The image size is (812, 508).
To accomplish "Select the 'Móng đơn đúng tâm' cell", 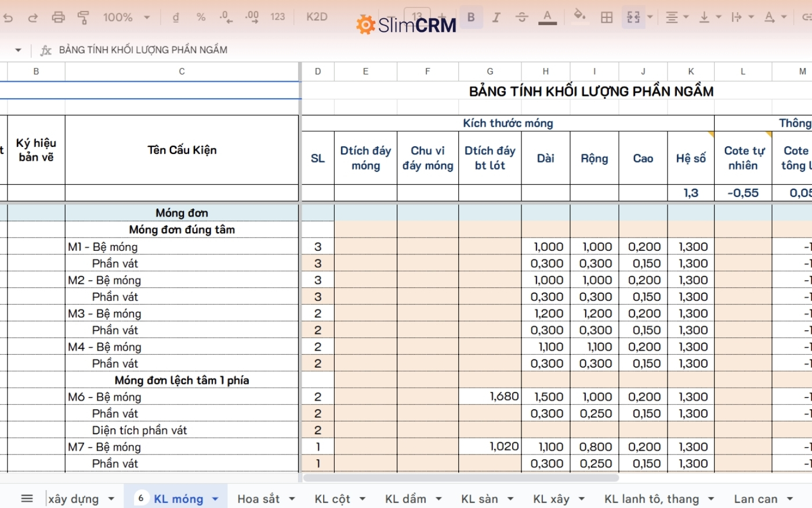I will (182, 229).
